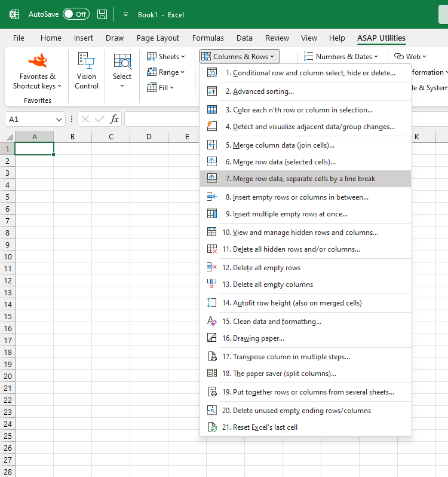448x477 pixels.
Task: Go to the Page Layout tab
Action: 158,38
